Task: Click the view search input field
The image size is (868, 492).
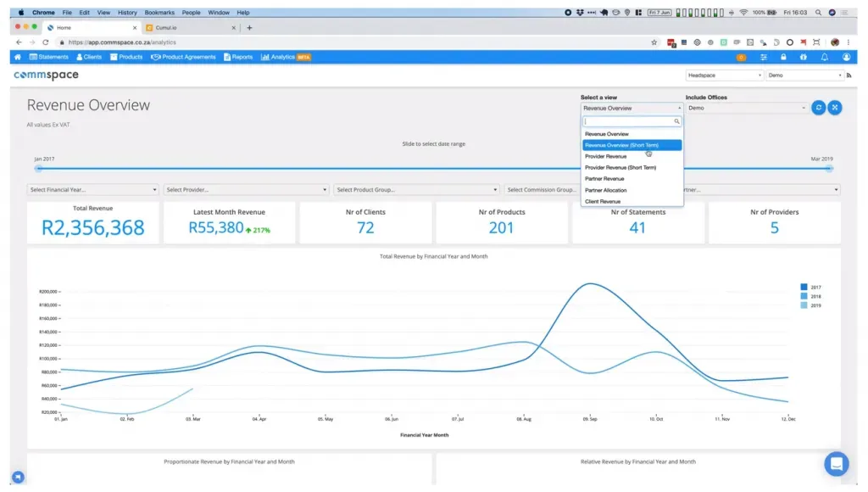Action: coord(632,121)
